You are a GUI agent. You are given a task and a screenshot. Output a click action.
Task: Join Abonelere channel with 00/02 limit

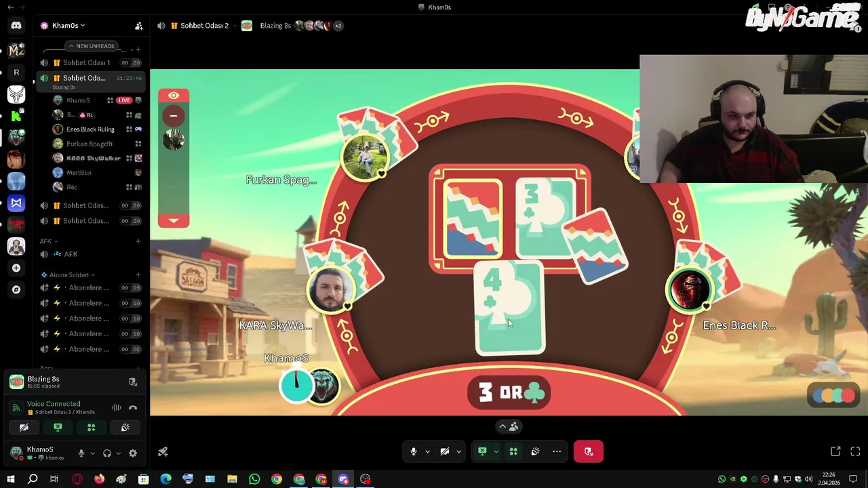pyautogui.click(x=91, y=349)
